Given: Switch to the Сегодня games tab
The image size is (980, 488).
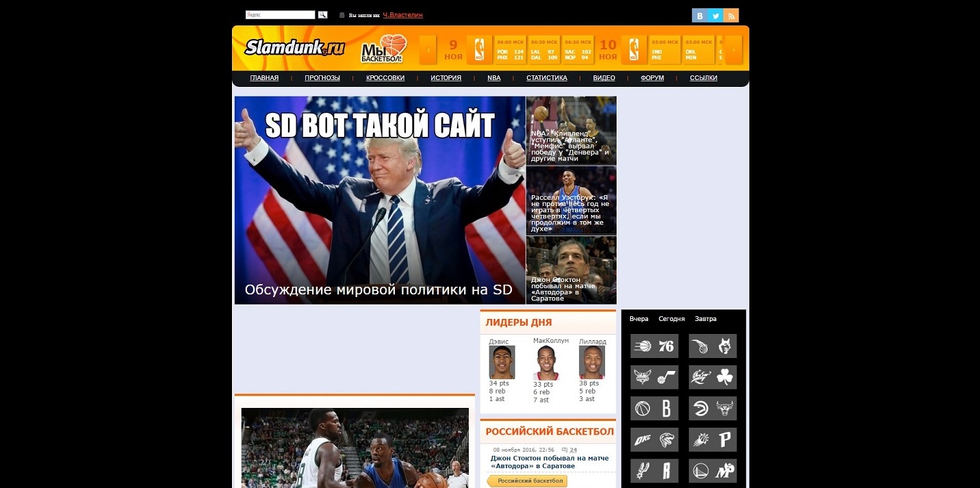Looking at the screenshot, I should (671, 319).
